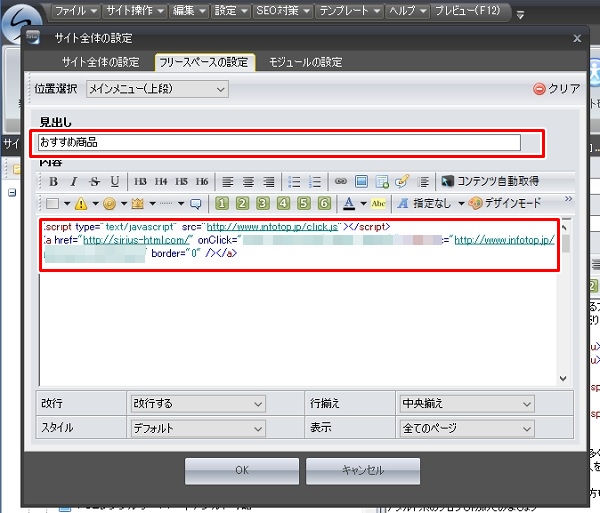
Task: Align text left
Action: (228, 182)
